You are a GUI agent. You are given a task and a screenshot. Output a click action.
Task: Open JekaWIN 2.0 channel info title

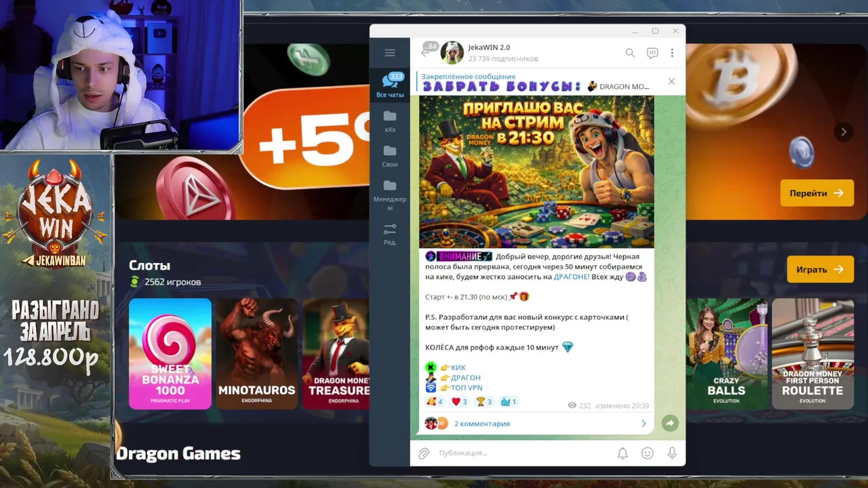point(489,47)
